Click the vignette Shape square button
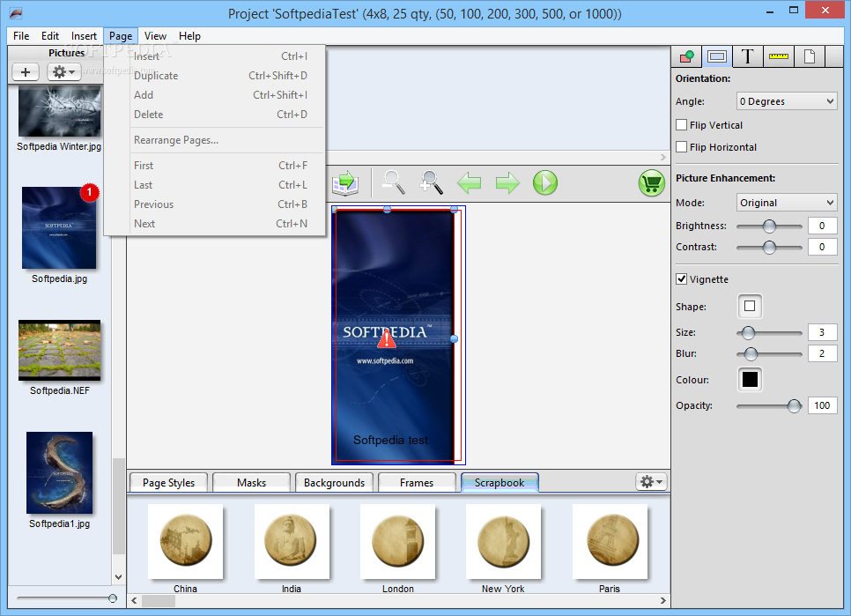 click(750, 306)
